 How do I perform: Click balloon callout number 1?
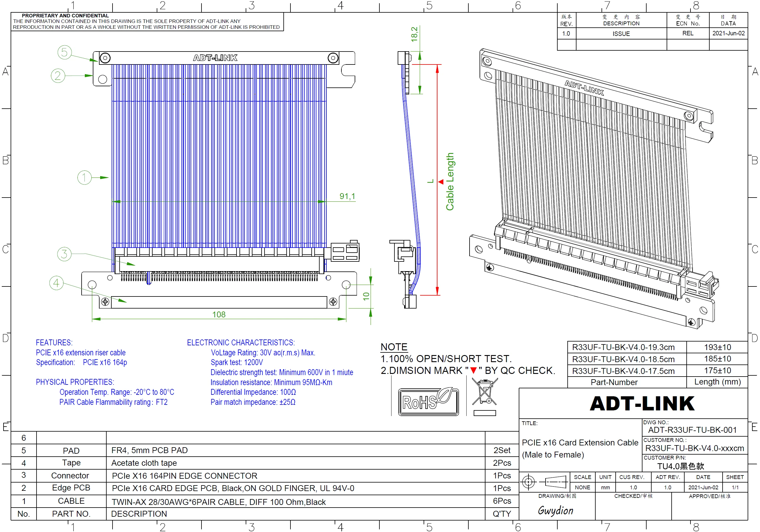point(84,178)
